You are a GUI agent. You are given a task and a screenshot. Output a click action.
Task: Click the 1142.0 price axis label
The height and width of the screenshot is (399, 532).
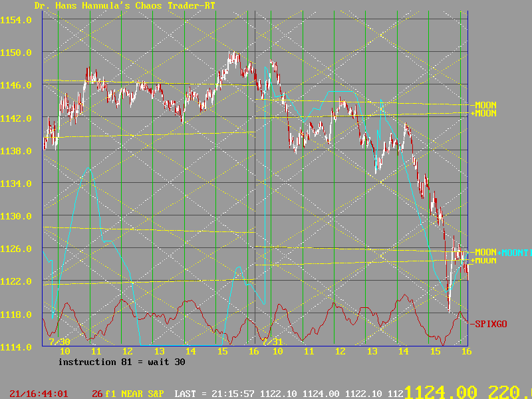click(x=16, y=118)
